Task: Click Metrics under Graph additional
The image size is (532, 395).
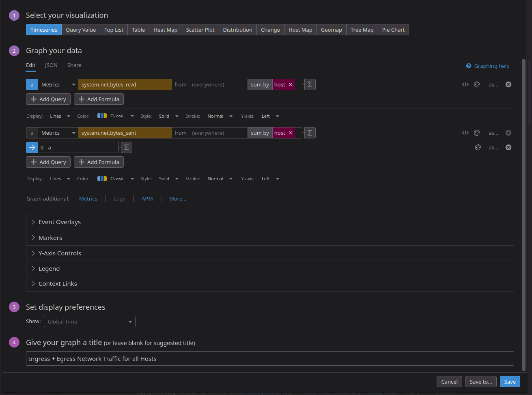Action: point(88,199)
